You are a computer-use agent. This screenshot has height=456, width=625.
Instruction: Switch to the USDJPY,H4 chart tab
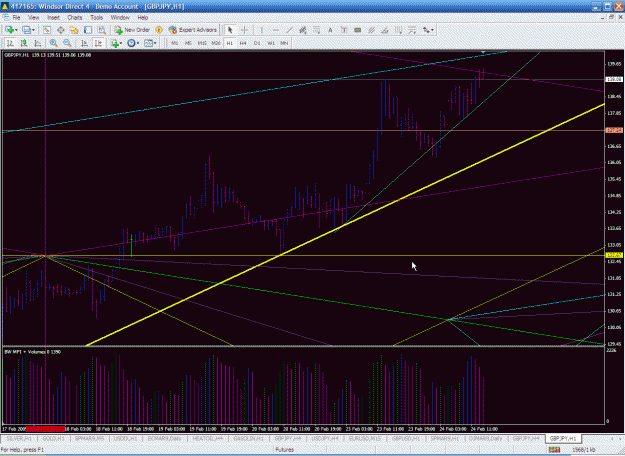tap(324, 438)
